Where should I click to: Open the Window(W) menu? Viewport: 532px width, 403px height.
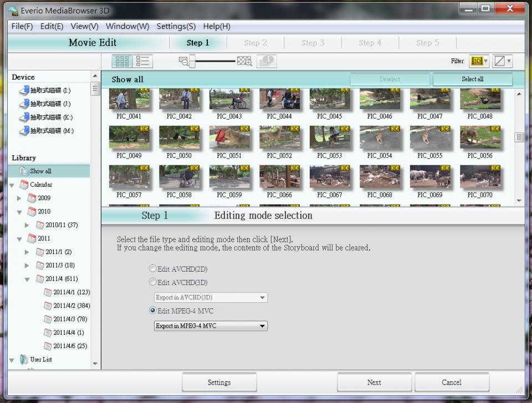tap(127, 27)
